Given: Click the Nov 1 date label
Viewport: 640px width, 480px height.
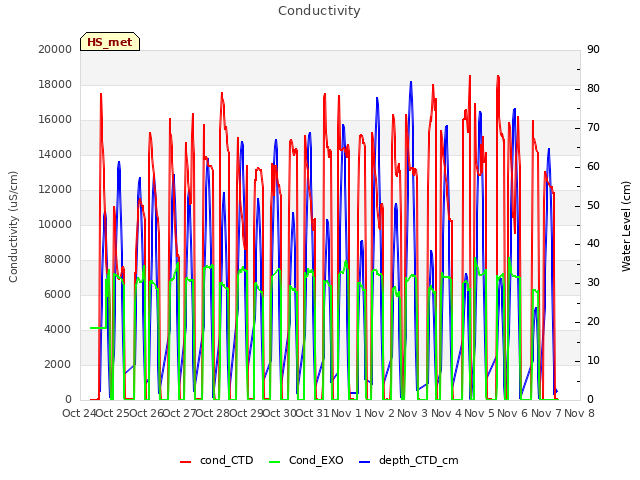Looking at the screenshot, I should point(346,413).
